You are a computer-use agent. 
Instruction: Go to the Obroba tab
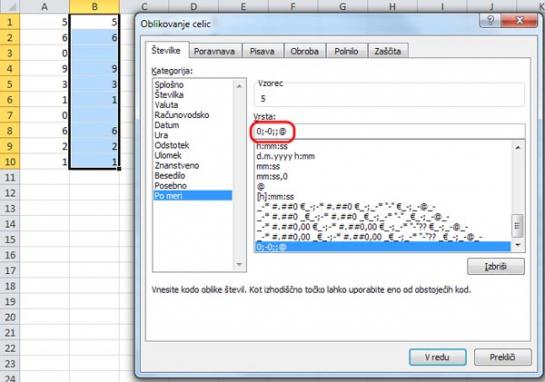click(x=304, y=51)
